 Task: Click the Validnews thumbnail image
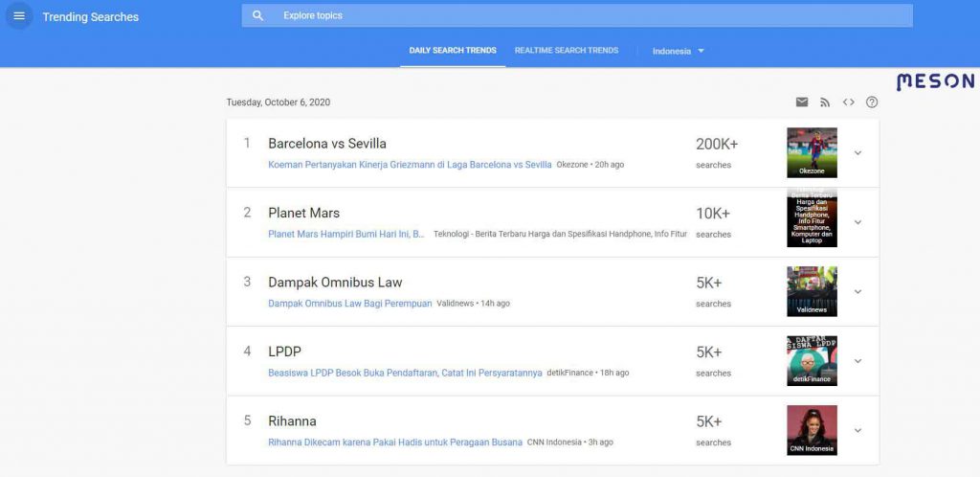pyautogui.click(x=812, y=291)
